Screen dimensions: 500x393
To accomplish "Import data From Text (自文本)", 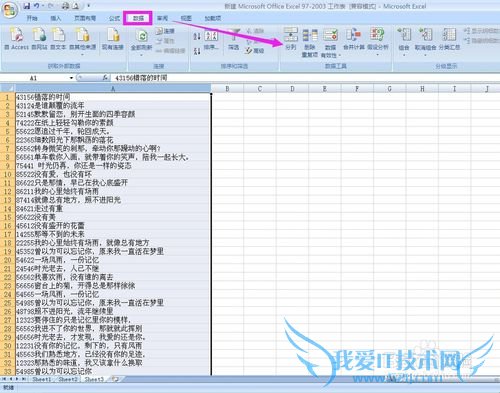I will pyautogui.click(x=58, y=39).
